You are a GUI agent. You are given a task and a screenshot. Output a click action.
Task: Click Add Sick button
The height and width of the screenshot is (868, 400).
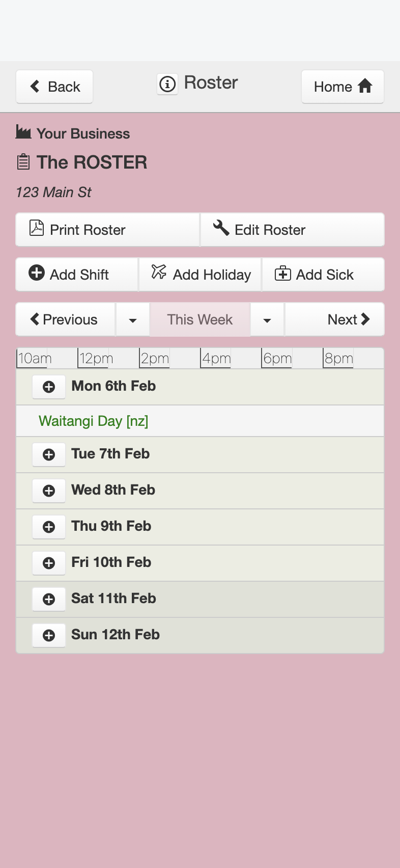tap(323, 275)
